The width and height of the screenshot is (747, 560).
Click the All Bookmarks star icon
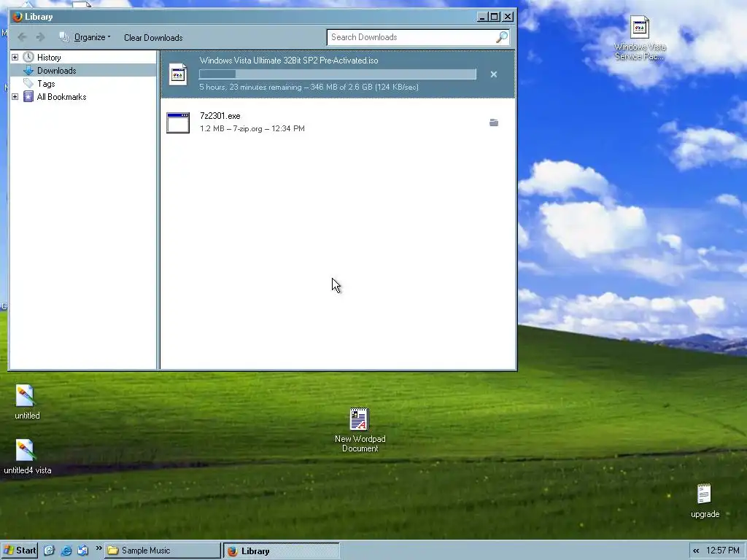coord(28,97)
